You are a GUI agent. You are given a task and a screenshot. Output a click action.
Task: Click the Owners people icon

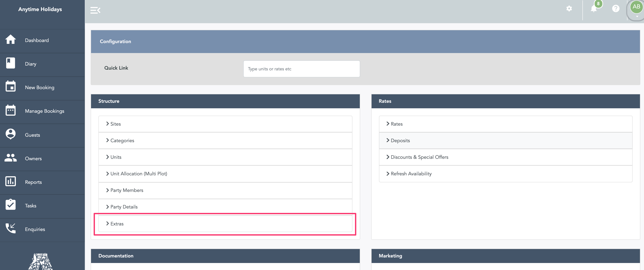pyautogui.click(x=11, y=158)
